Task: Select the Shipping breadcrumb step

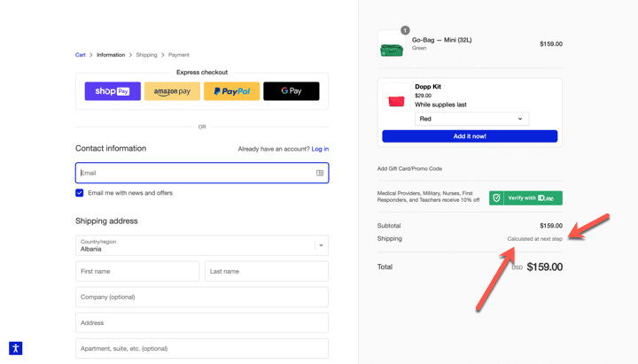Action: point(146,55)
